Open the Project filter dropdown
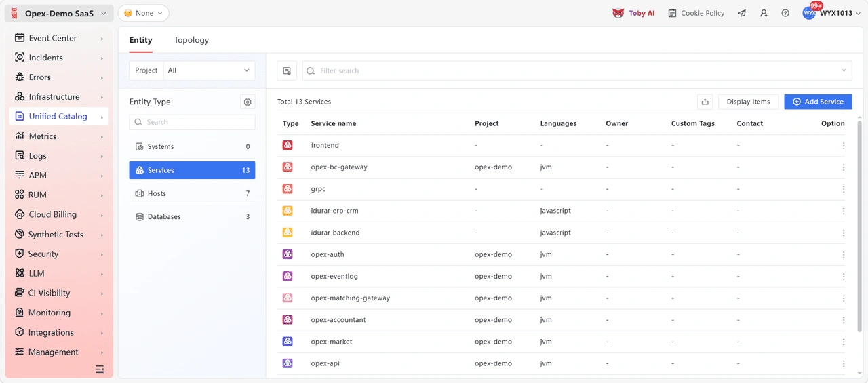 pos(209,70)
